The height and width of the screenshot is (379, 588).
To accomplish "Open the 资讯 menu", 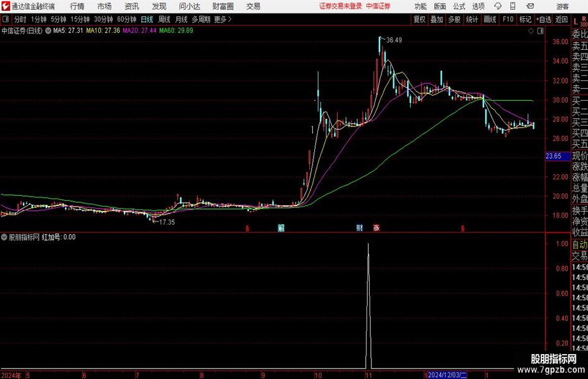I will point(132,6).
